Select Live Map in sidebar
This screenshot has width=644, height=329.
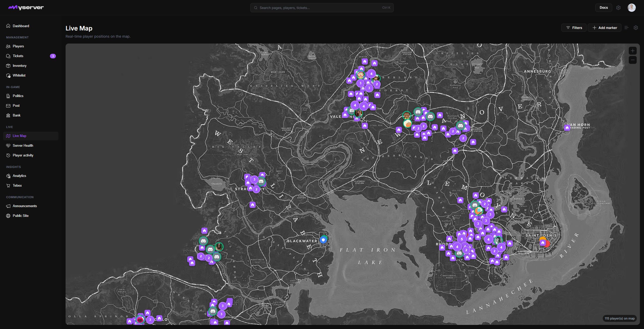tap(31, 136)
